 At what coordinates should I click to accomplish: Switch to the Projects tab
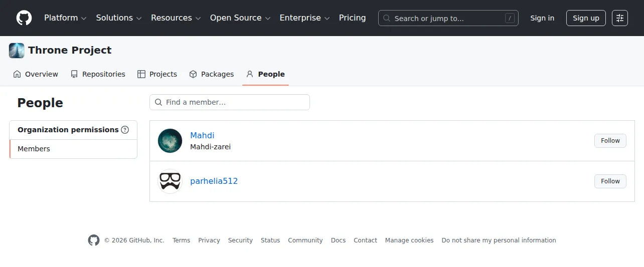coord(157,74)
